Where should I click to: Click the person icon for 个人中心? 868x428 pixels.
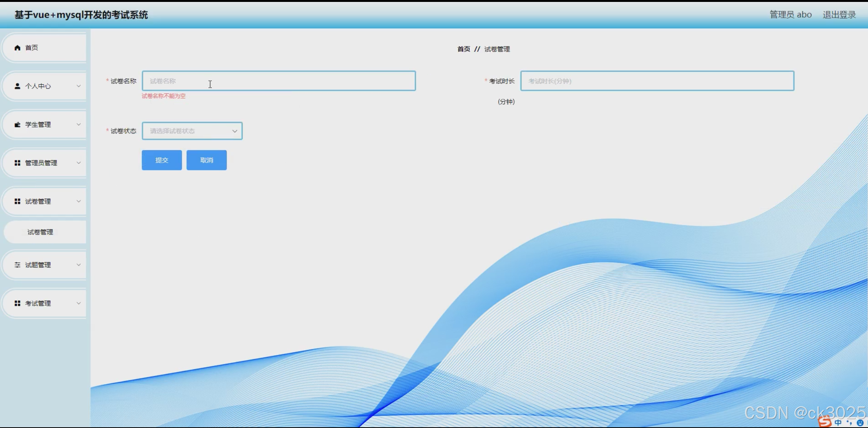click(17, 86)
